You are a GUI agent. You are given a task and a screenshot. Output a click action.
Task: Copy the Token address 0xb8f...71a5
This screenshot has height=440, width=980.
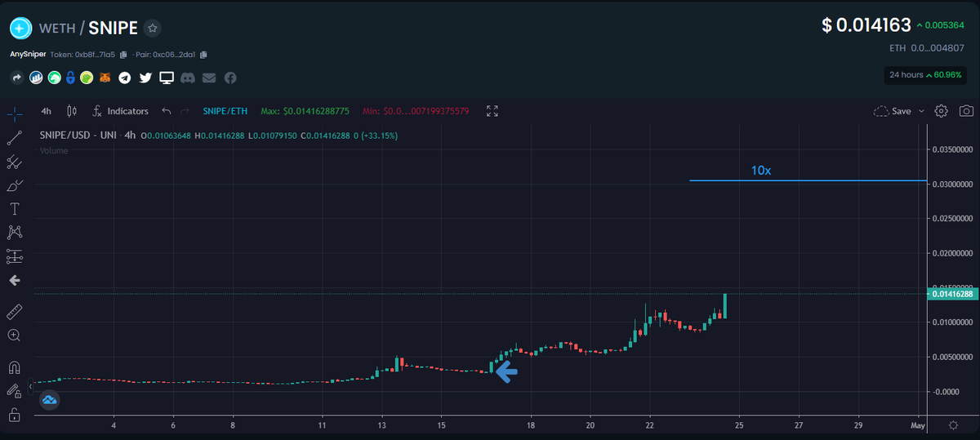[x=123, y=55]
